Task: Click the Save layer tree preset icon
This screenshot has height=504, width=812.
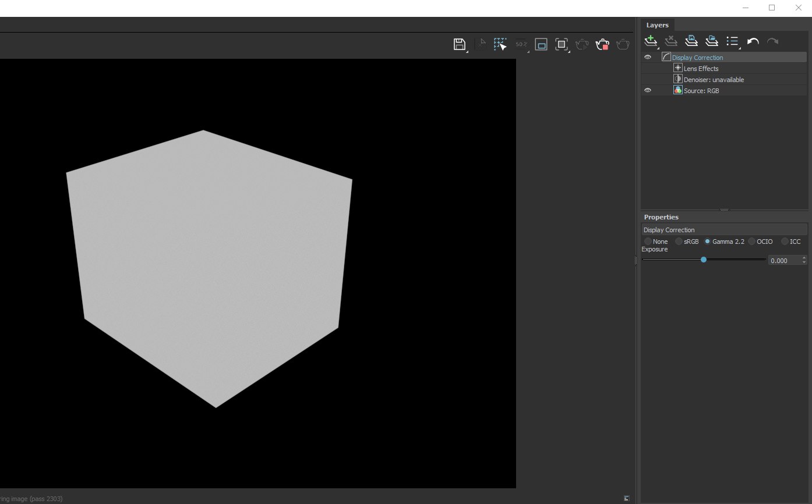Action: click(x=691, y=41)
